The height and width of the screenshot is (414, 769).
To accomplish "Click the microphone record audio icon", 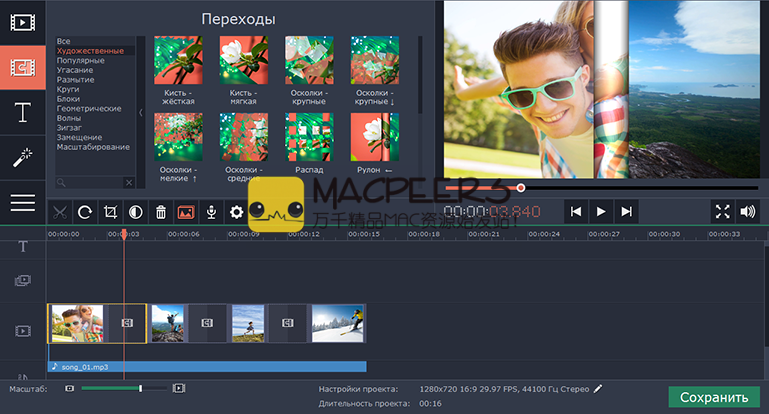I will [211, 212].
